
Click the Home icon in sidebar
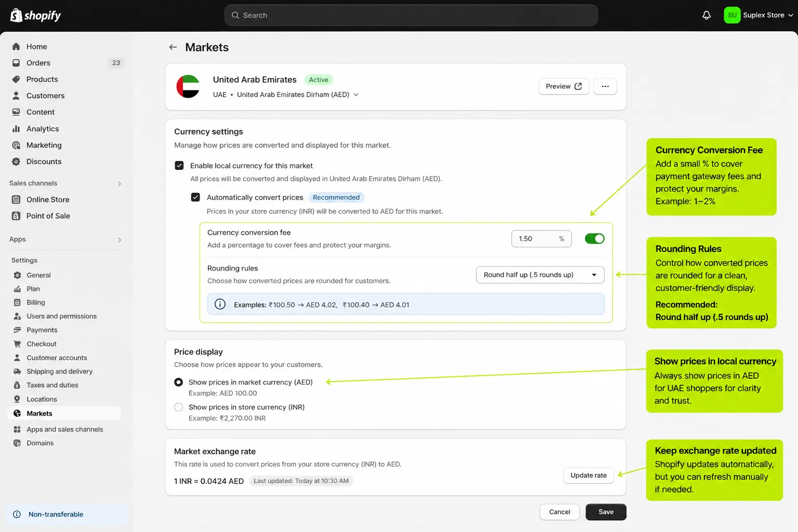click(x=16, y=47)
